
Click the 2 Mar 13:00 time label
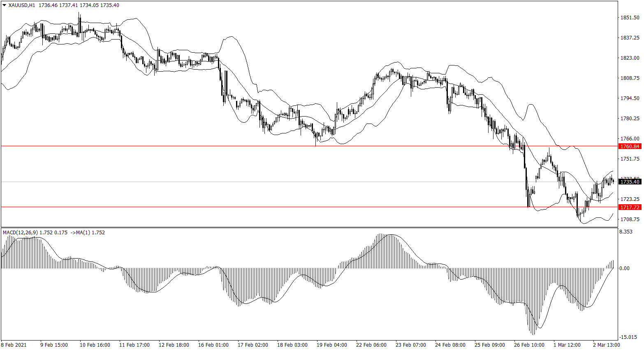[606, 345]
